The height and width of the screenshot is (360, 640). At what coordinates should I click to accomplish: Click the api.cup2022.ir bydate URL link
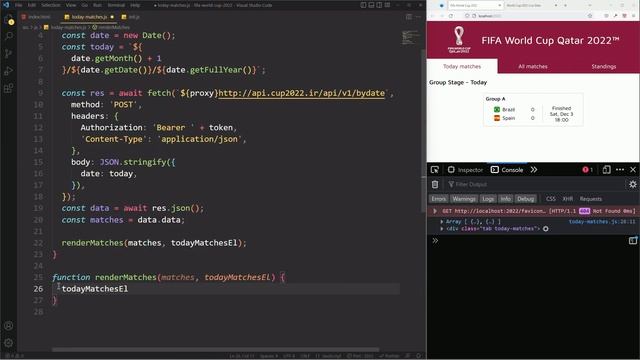pyautogui.click(x=302, y=93)
